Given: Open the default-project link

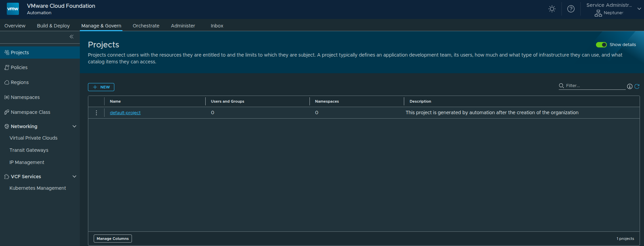Looking at the screenshot, I should click(125, 113).
